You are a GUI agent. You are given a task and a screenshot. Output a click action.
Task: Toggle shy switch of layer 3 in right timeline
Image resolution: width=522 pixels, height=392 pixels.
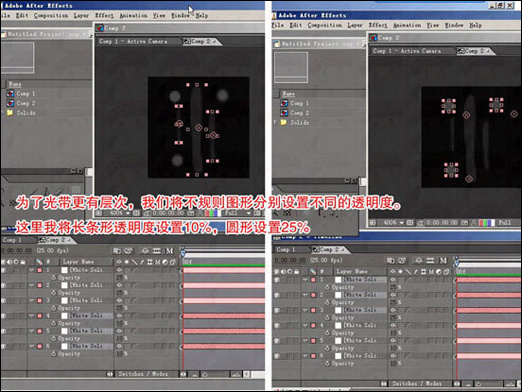click(393, 310)
